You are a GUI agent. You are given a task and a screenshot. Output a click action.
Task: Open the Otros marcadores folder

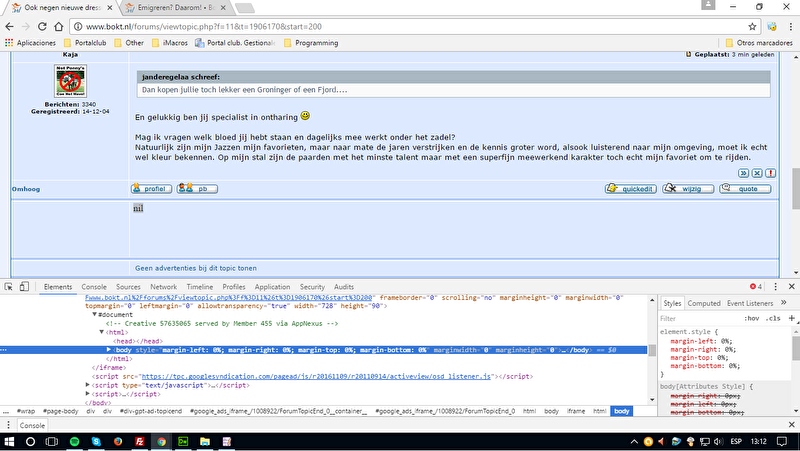tap(759, 43)
